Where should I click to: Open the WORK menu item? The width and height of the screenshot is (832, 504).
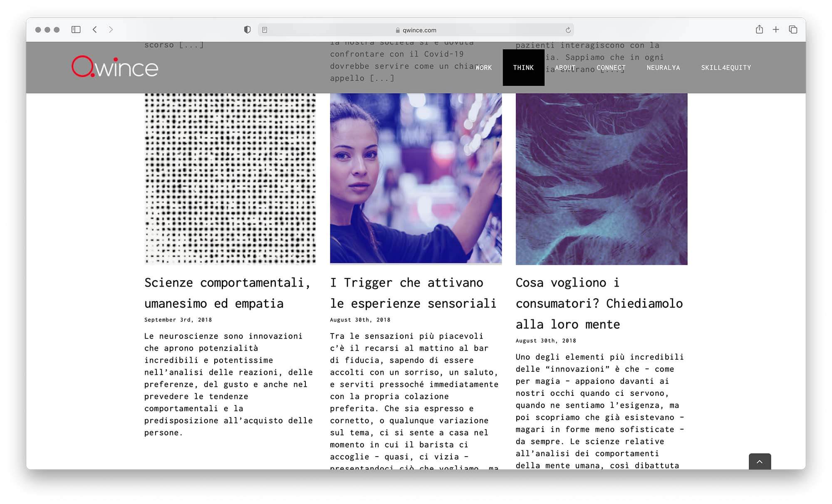tap(483, 67)
